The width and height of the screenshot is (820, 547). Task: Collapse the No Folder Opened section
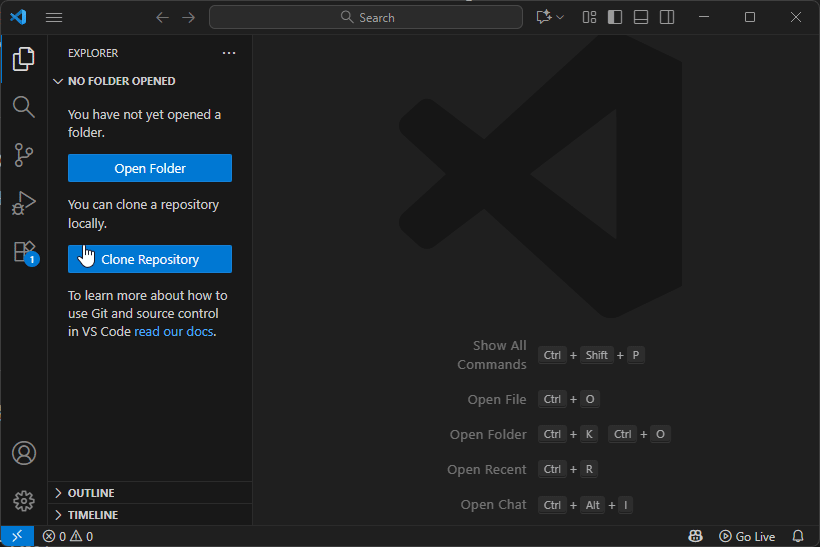pos(150,81)
